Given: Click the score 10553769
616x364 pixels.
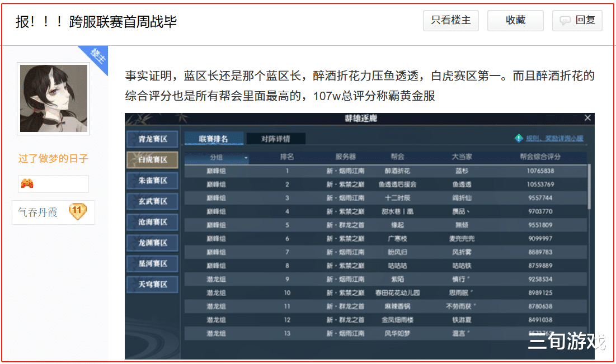Looking at the screenshot, I should tap(540, 185).
